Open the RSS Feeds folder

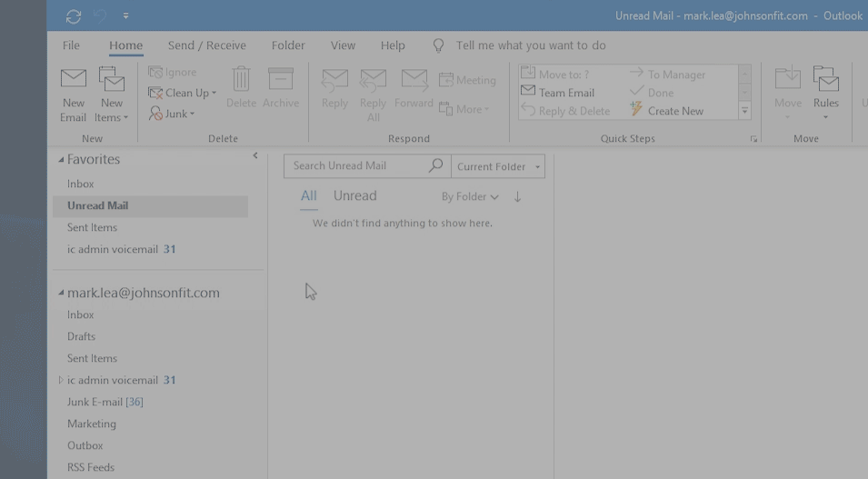coord(91,467)
